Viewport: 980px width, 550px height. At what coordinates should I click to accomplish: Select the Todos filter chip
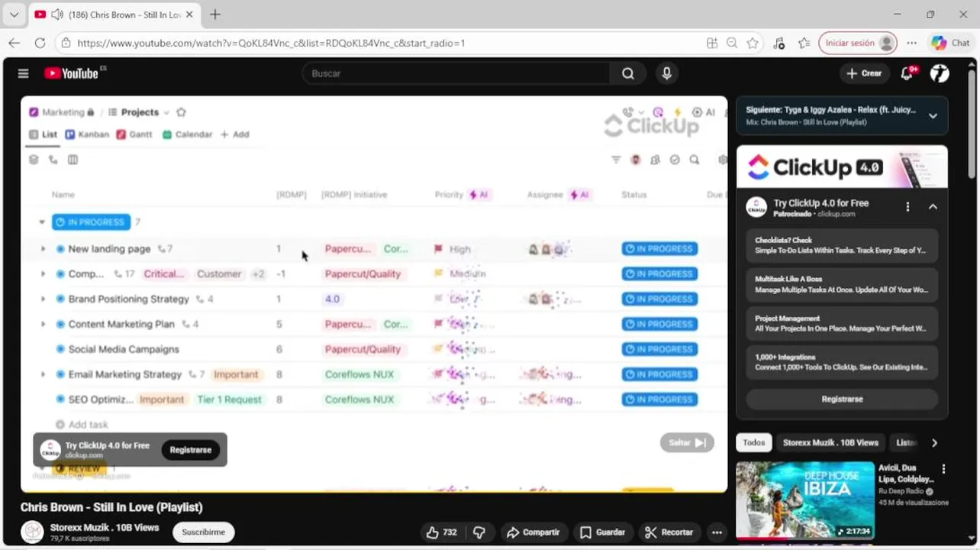(x=754, y=442)
